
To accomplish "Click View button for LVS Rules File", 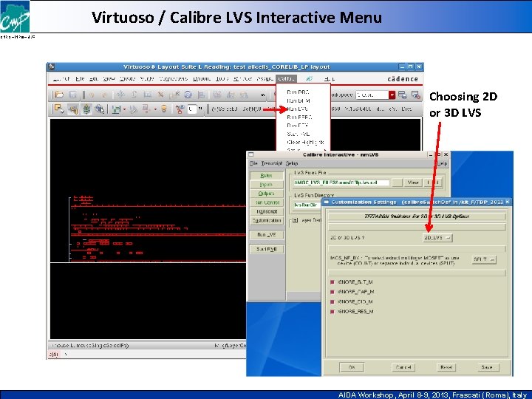I will [x=413, y=183].
